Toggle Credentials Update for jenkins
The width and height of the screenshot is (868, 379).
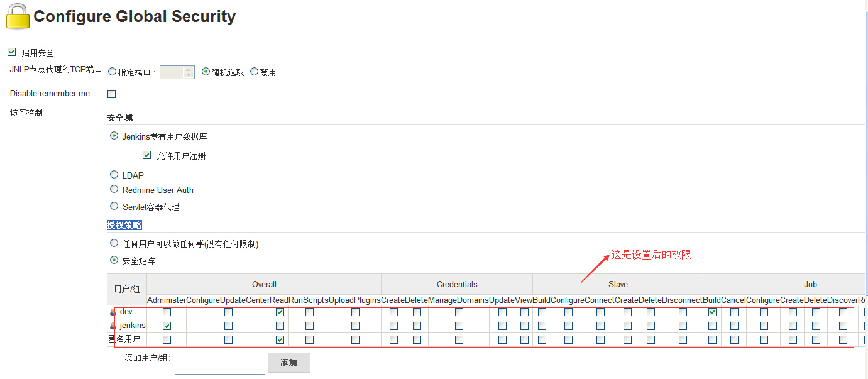click(x=502, y=326)
